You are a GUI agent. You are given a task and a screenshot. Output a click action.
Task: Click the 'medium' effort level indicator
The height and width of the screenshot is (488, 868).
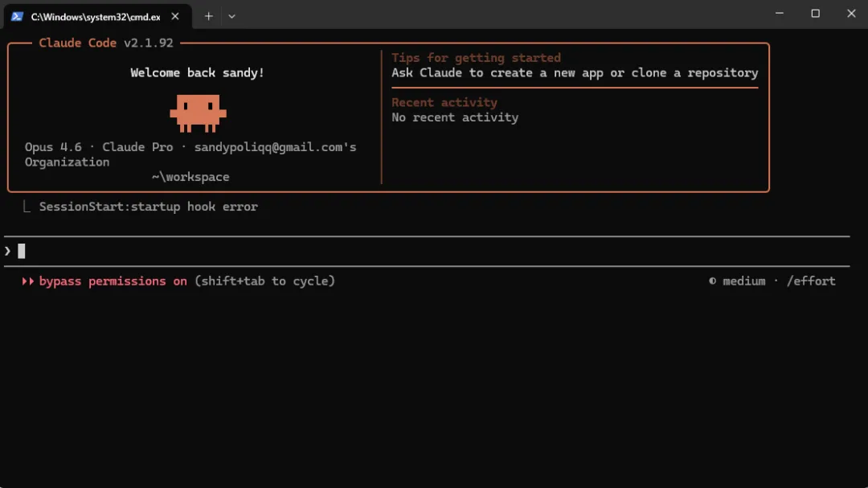[744, 281]
